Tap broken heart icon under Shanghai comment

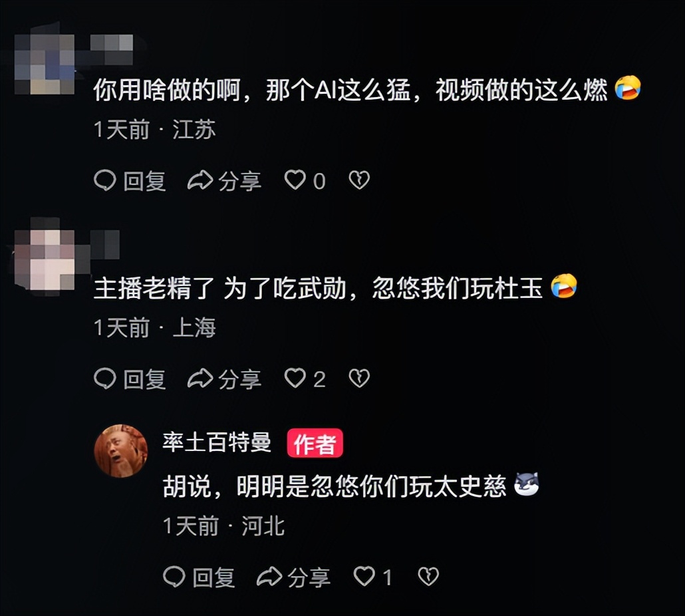tap(359, 378)
